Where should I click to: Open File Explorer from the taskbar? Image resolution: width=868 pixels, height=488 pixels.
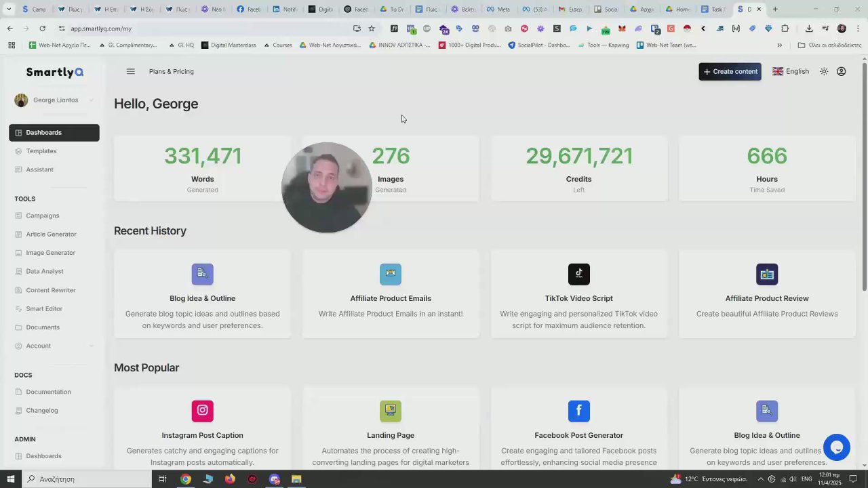(x=296, y=479)
